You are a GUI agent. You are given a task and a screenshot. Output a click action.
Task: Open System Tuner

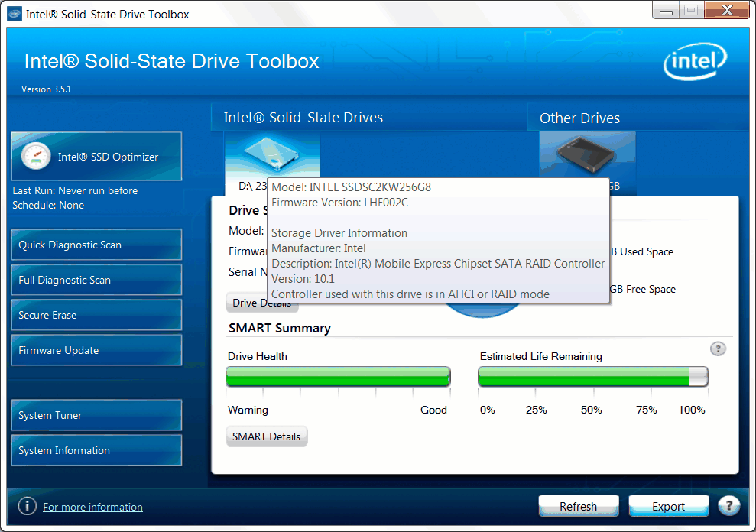tap(96, 415)
